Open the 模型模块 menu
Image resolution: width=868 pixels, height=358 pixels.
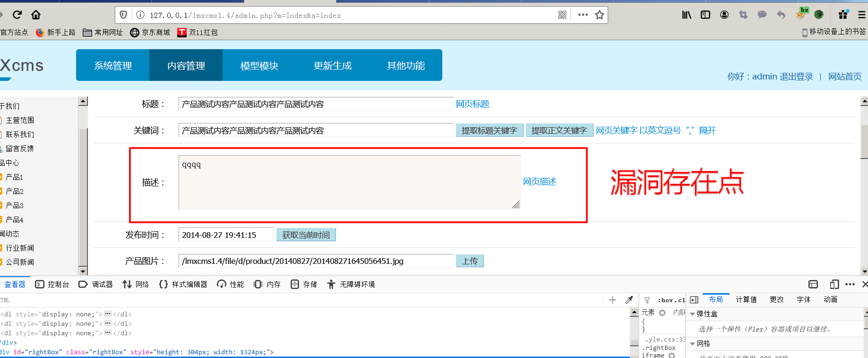tap(259, 65)
